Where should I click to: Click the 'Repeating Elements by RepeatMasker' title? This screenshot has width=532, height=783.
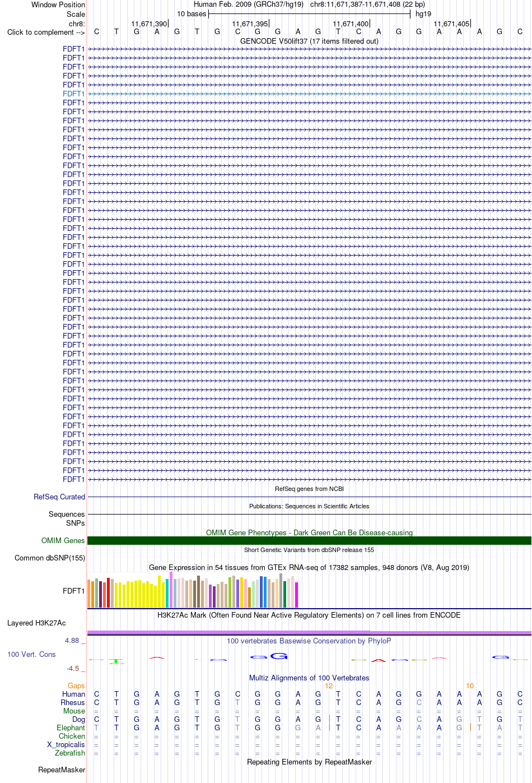click(x=309, y=762)
